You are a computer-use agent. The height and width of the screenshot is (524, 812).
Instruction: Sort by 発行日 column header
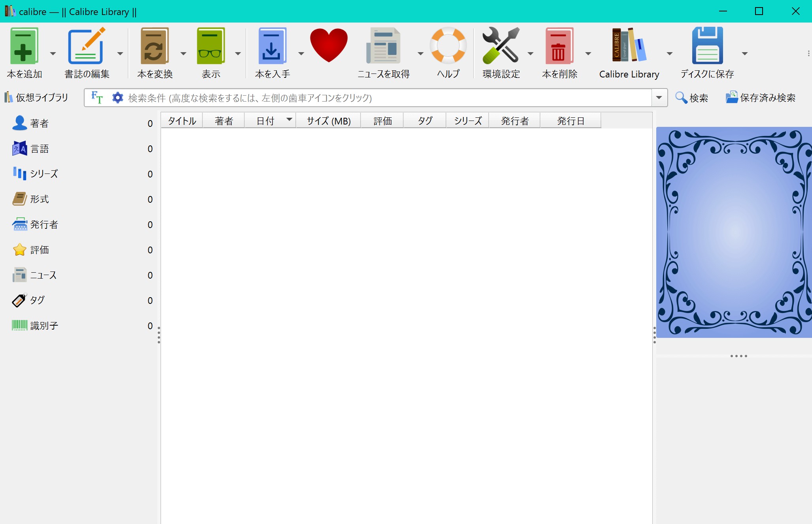pyautogui.click(x=570, y=121)
